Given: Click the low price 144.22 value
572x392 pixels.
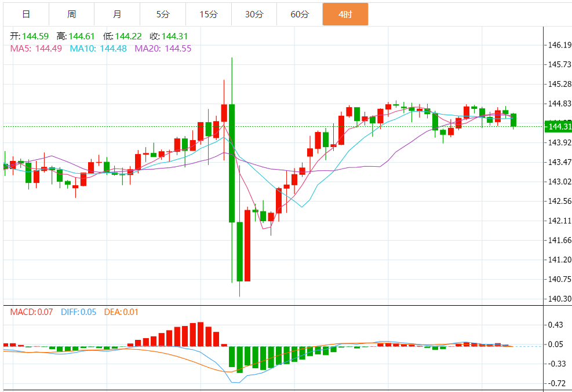Looking at the screenshot, I should tap(129, 36).
